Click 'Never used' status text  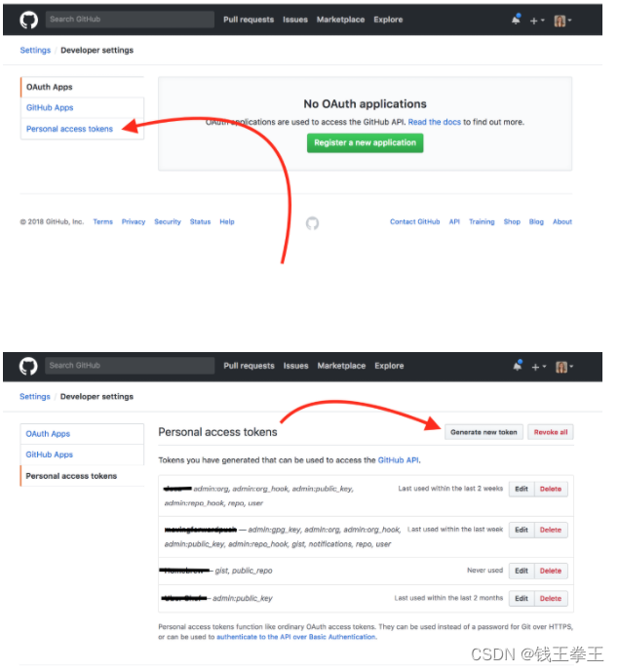point(484,571)
